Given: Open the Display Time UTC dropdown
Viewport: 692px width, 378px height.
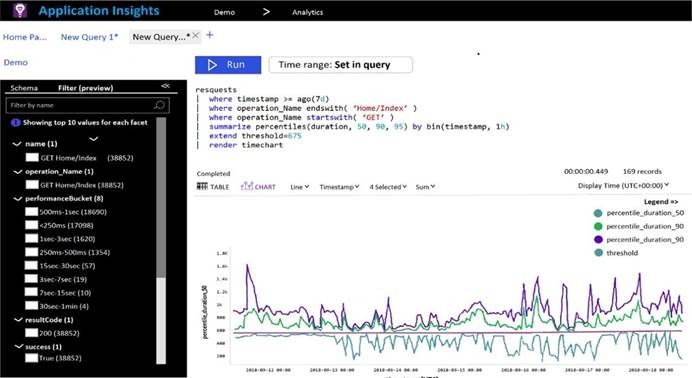Looking at the screenshot, I should pos(623,186).
